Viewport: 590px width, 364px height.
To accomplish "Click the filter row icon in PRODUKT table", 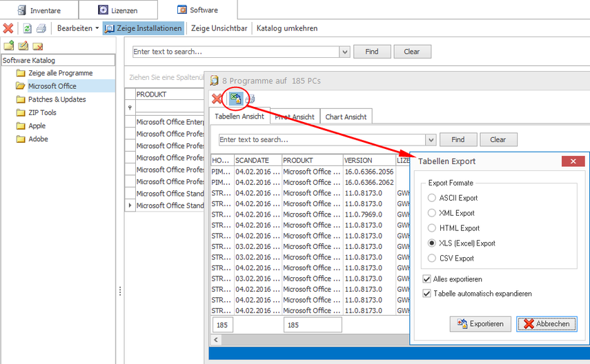I will point(130,108).
